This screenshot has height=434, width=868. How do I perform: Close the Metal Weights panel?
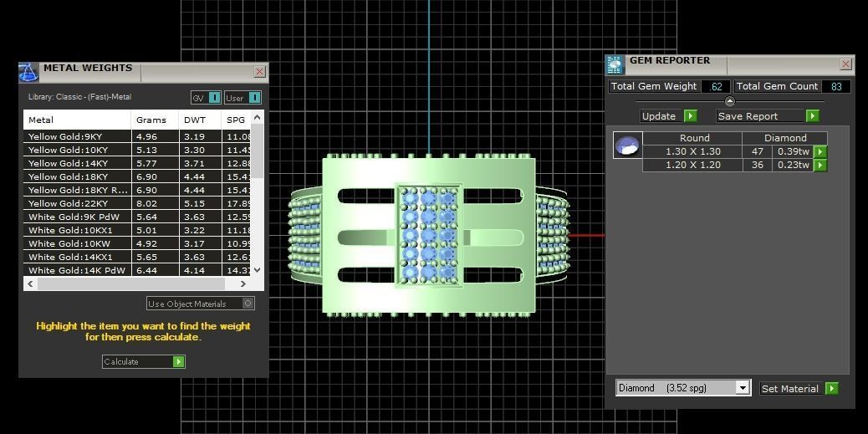[x=259, y=71]
